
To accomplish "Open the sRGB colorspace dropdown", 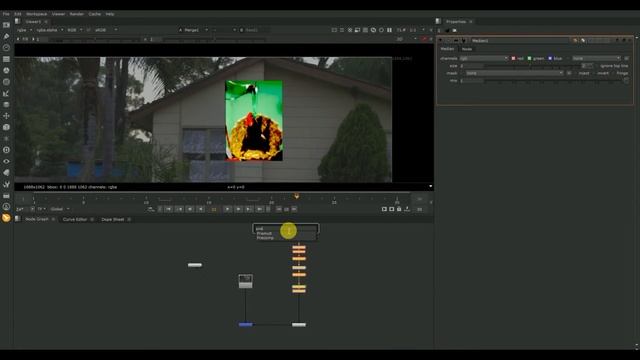I will pos(106,30).
